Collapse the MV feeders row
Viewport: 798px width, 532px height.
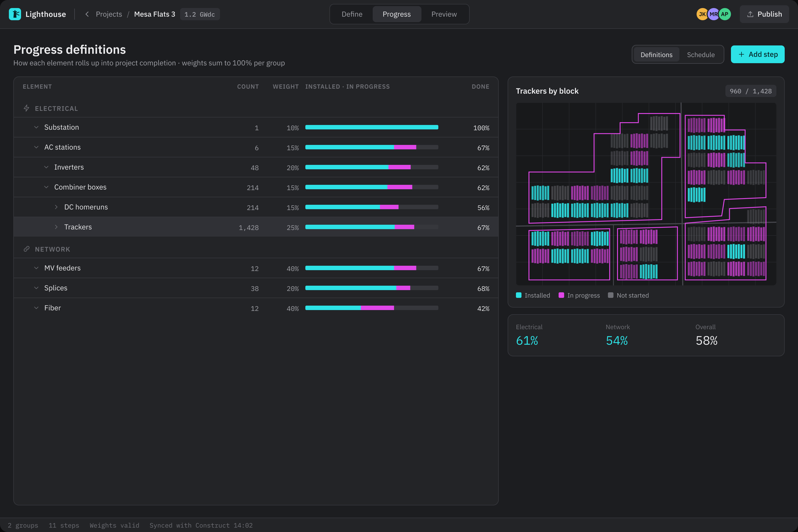[x=36, y=268]
